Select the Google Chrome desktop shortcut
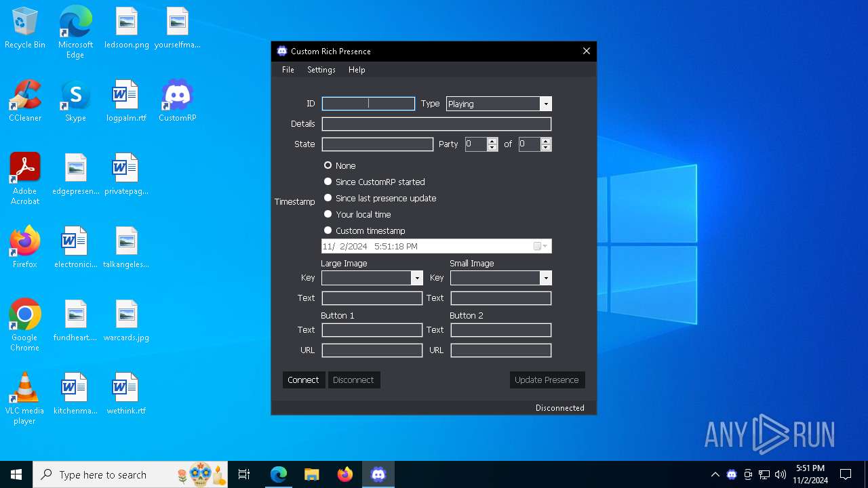The width and height of the screenshot is (868, 488). (x=25, y=325)
